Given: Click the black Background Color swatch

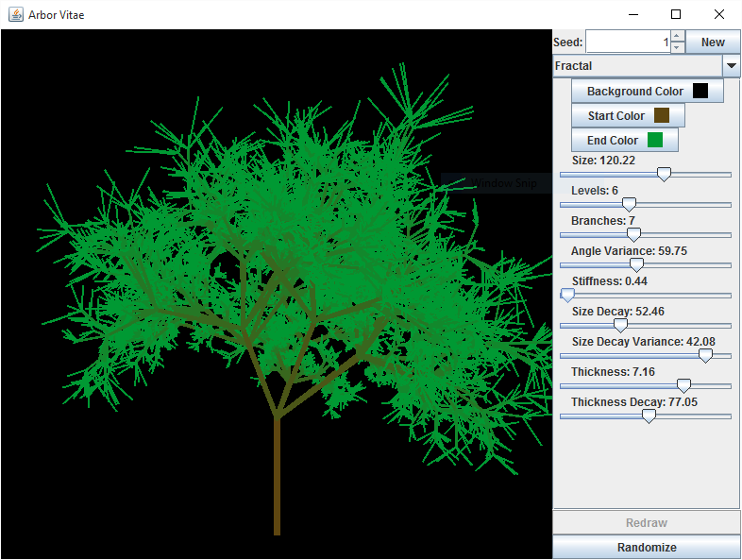Looking at the screenshot, I should pos(700,91).
